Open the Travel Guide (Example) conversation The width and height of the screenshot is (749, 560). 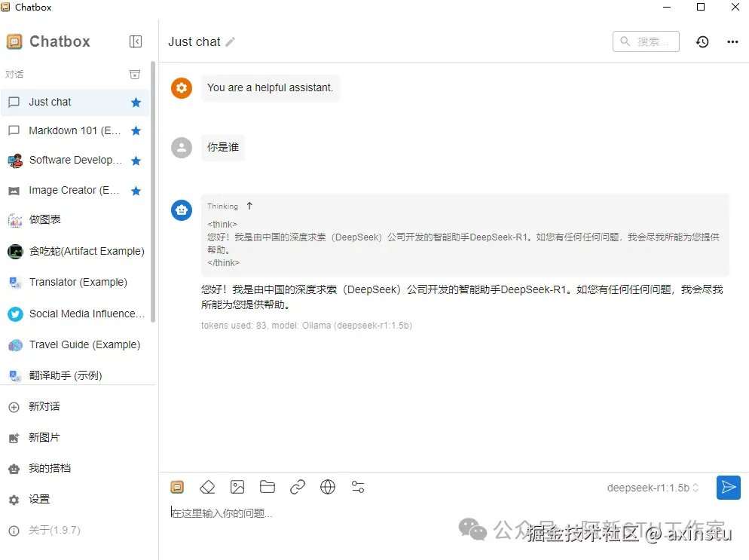click(x=75, y=345)
